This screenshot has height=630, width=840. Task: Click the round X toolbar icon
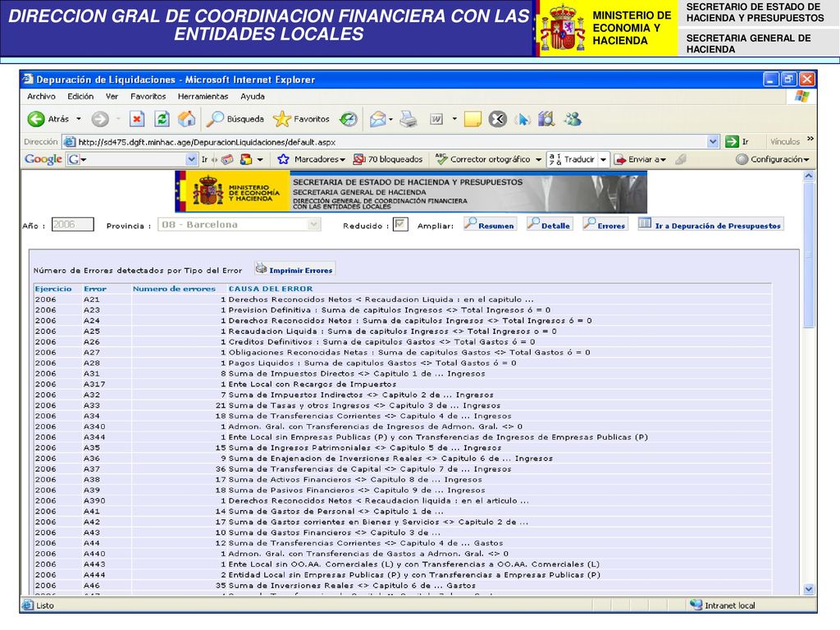(498, 119)
